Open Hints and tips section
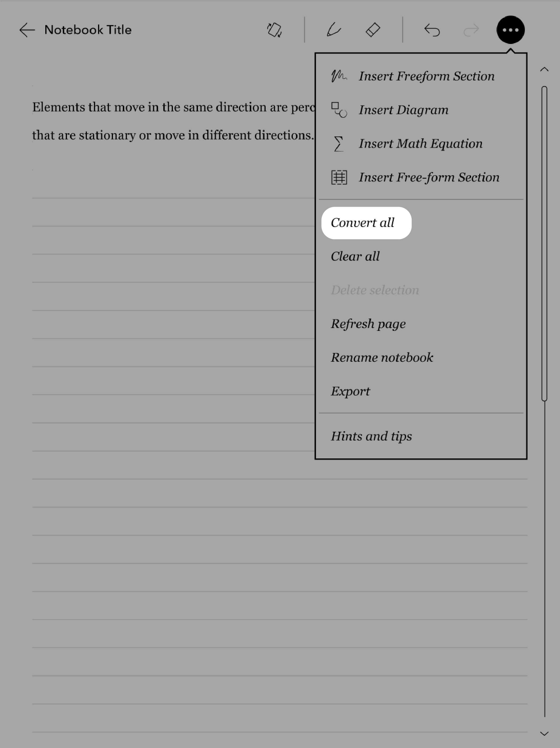This screenshot has width=560, height=748. click(x=371, y=436)
